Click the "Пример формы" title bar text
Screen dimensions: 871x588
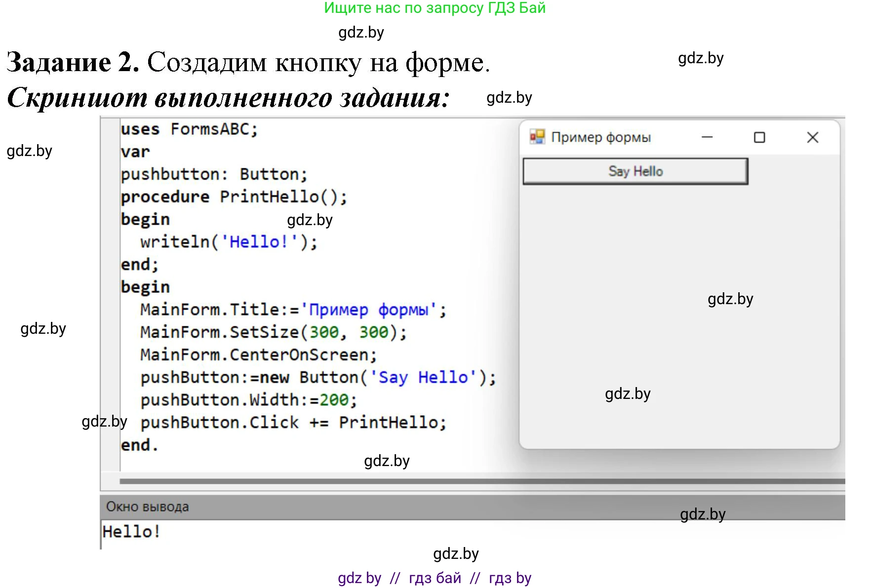(x=600, y=137)
